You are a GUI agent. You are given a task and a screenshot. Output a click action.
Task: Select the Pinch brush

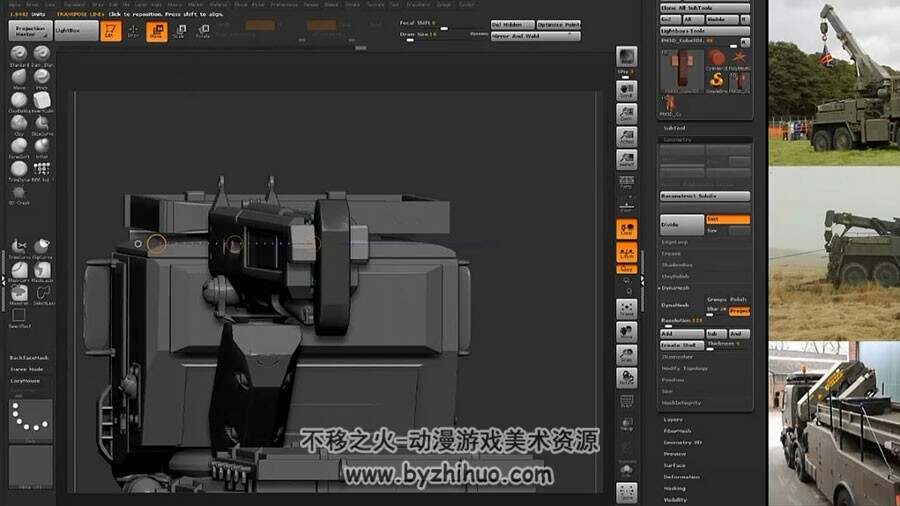click(x=41, y=77)
